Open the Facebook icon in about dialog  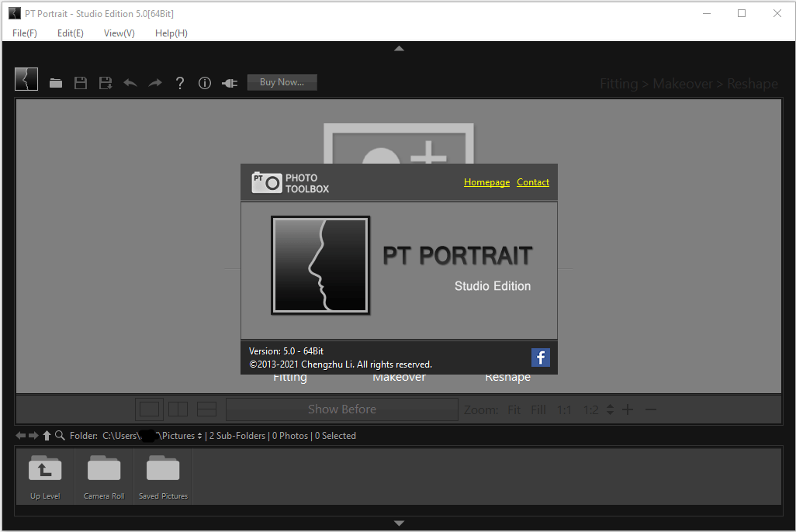[x=541, y=358]
